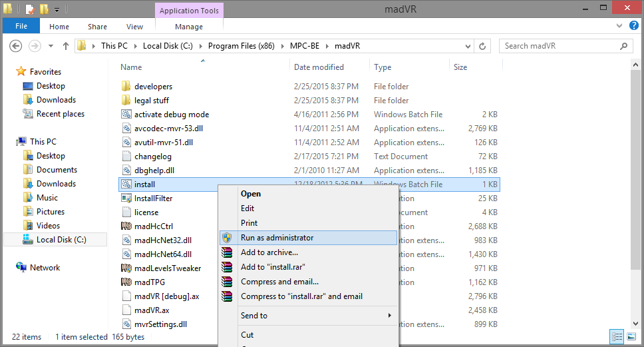The image size is (644, 347).
Task: Open Quick Access Toolbar customize dropdown
Action: pos(57,9)
